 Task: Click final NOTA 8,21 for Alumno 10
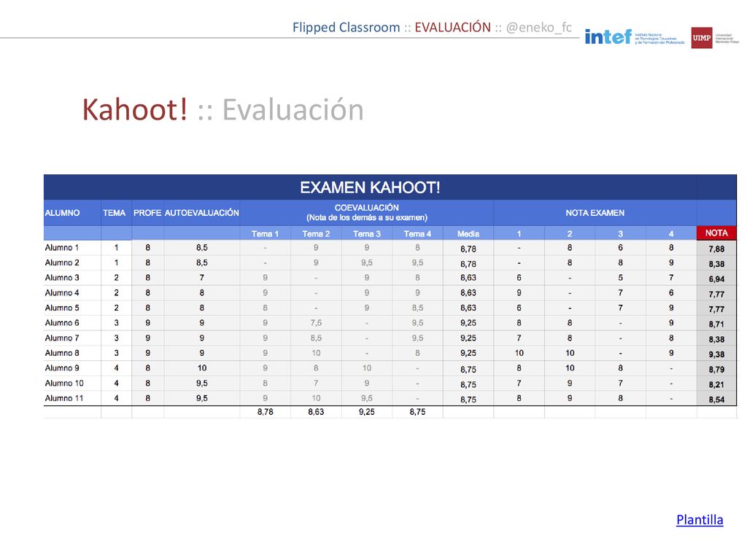tap(716, 385)
